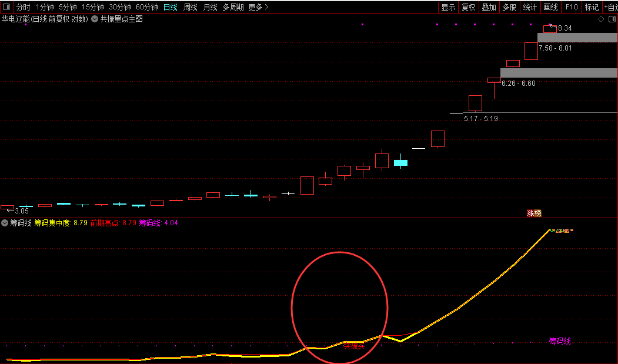Select the 日线 daily tab

click(x=171, y=7)
